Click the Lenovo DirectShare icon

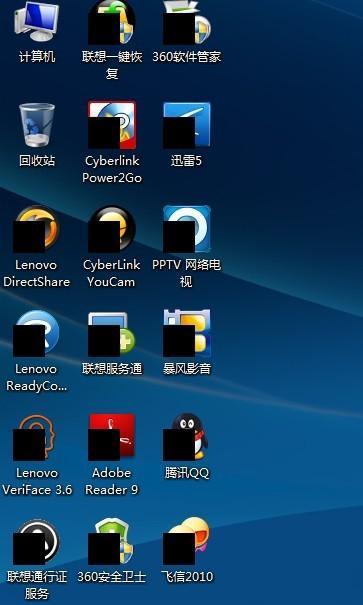coord(36,229)
